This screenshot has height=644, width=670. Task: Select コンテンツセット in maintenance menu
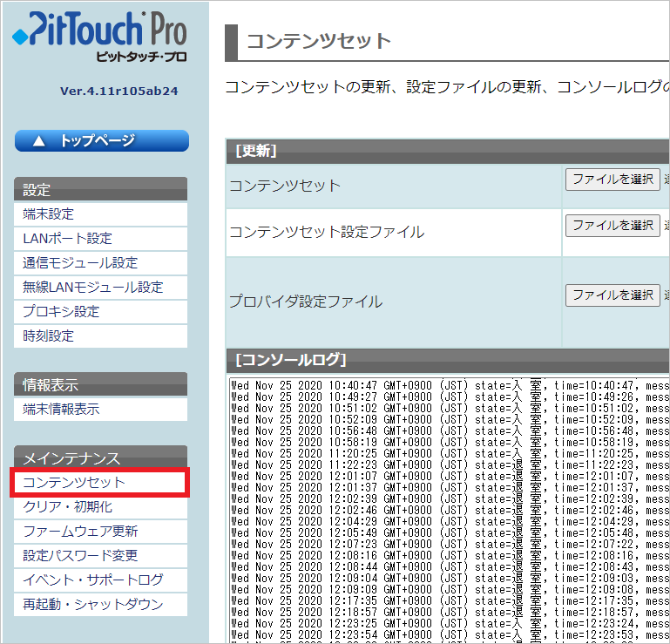click(x=74, y=483)
